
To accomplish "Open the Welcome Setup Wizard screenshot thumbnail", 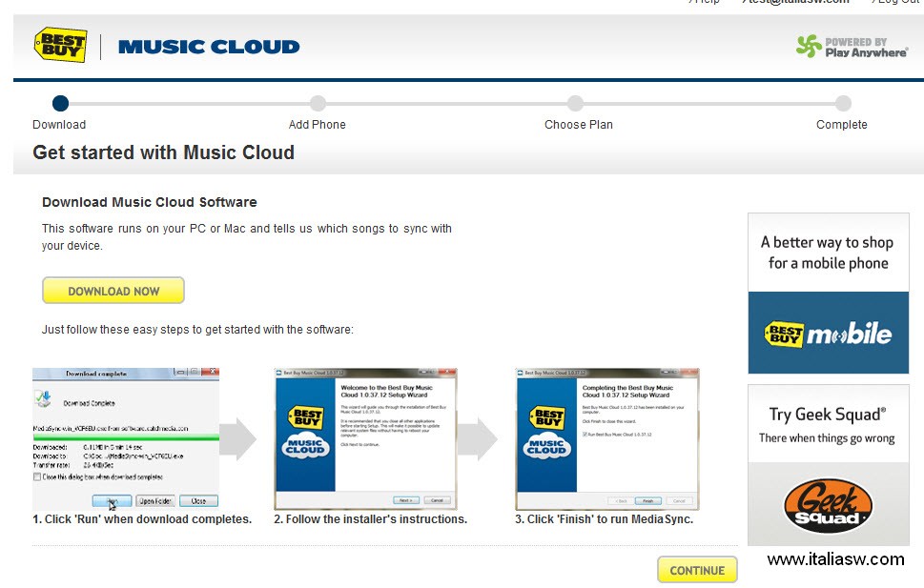I will pyautogui.click(x=365, y=439).
